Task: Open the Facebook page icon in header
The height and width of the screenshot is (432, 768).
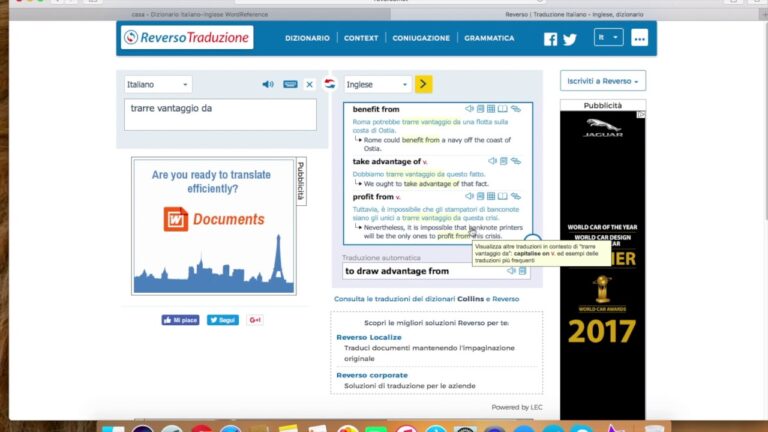Action: tap(550, 39)
